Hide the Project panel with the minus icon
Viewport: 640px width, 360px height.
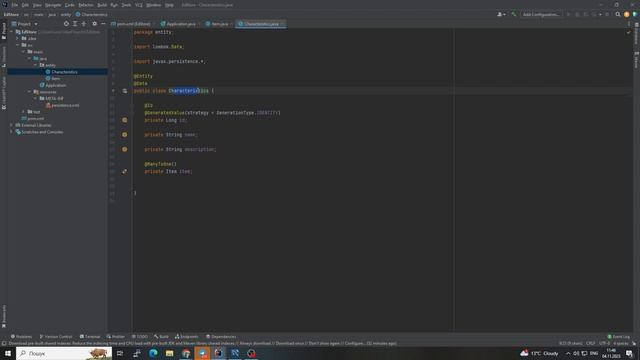click(103, 24)
